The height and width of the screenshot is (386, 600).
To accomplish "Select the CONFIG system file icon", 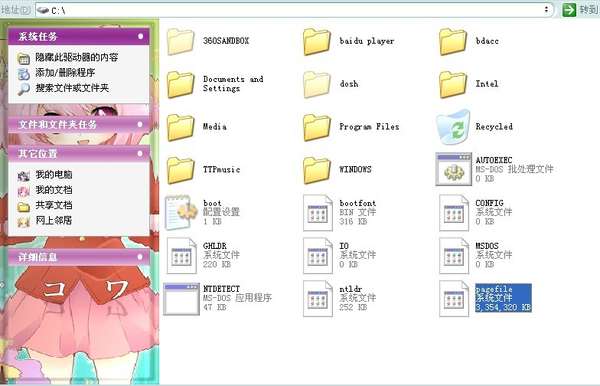I will click(x=454, y=213).
